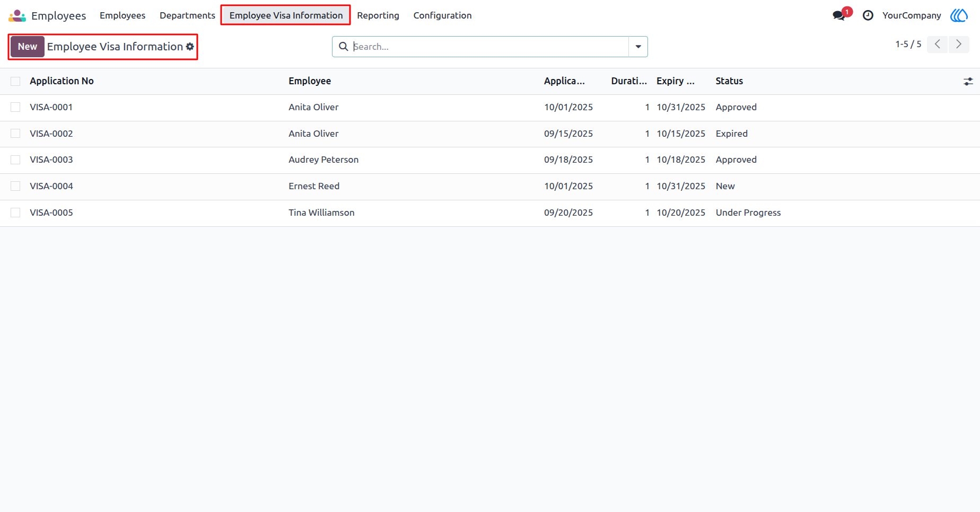This screenshot has width=980, height=512.
Task: Open record VISA-0001
Action: click(x=51, y=107)
